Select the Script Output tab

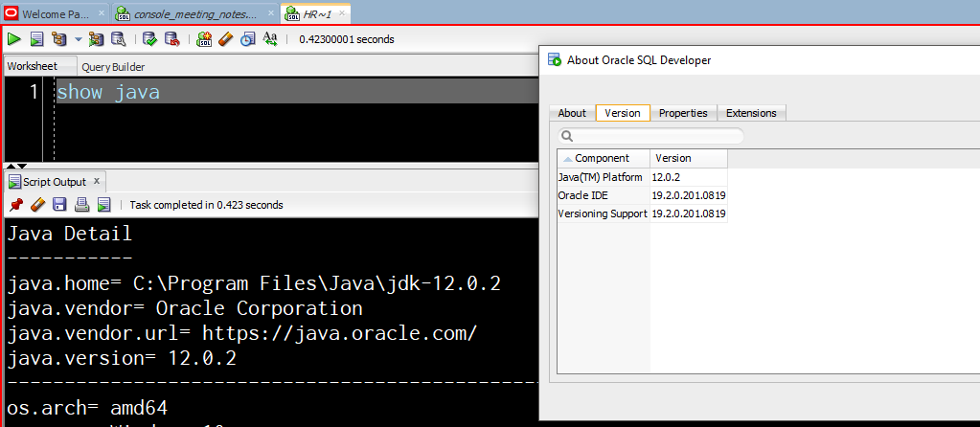click(x=55, y=182)
